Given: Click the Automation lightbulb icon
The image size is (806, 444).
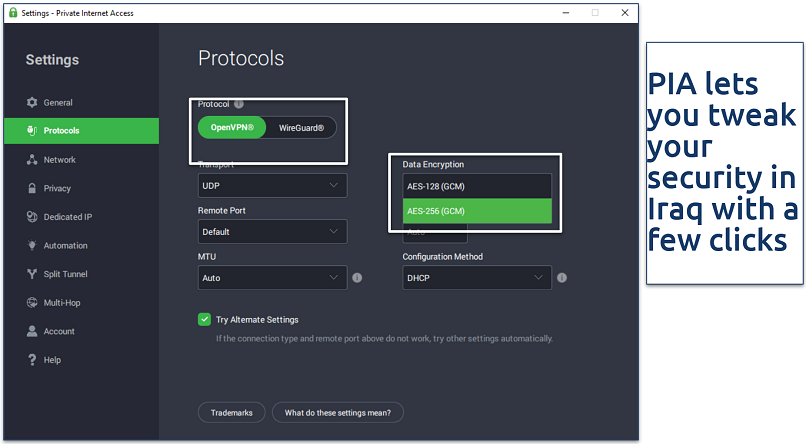Looking at the screenshot, I should (32, 246).
